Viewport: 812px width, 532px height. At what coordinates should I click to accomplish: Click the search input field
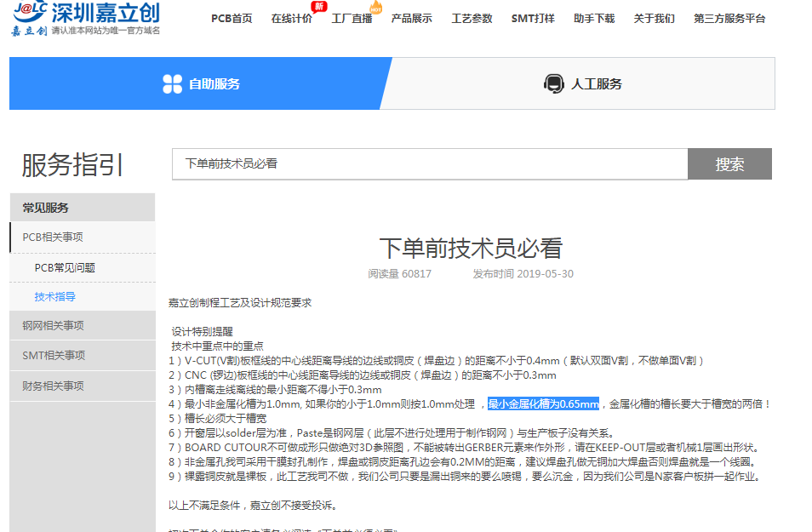pos(430,164)
